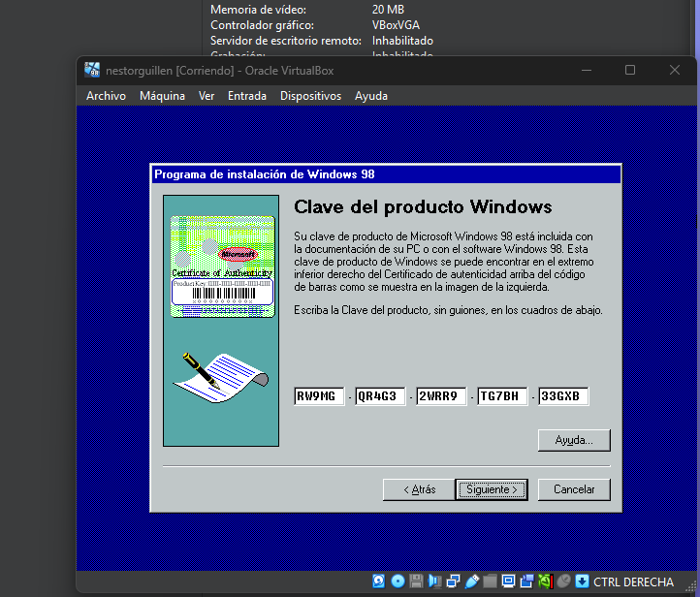Click the hard disk activity status icon
Screen dimensions: 700x597
coord(379,581)
